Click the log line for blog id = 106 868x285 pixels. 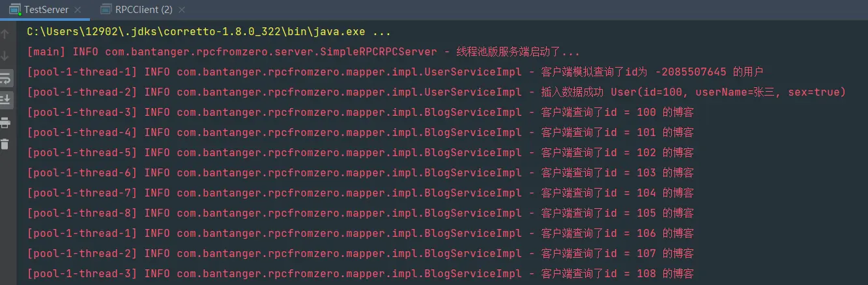pos(360,234)
